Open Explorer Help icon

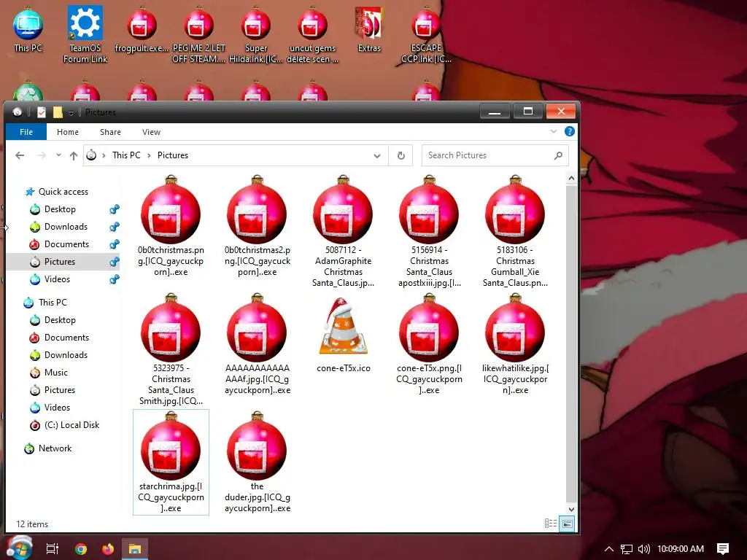(569, 131)
